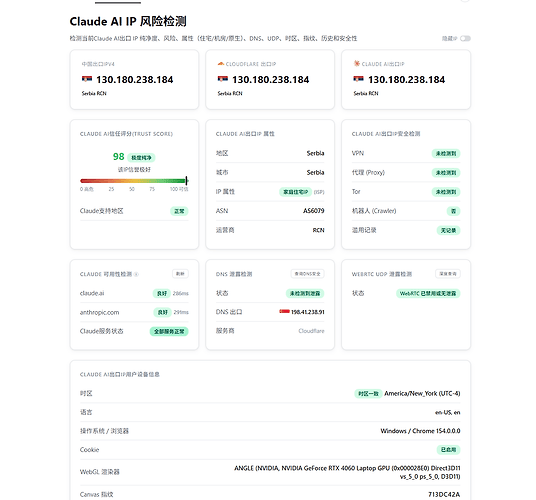This screenshot has height=500, width=536.
Task: Click the 城市 value Serbia
Action: coord(315,173)
